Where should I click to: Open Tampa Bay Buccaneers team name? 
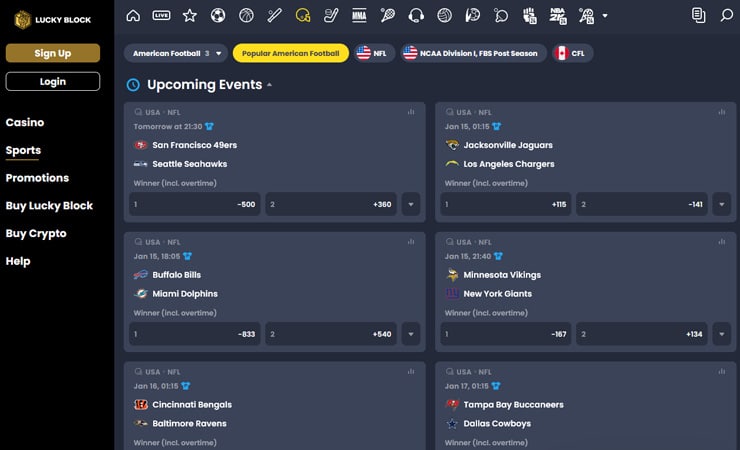pyautogui.click(x=513, y=404)
